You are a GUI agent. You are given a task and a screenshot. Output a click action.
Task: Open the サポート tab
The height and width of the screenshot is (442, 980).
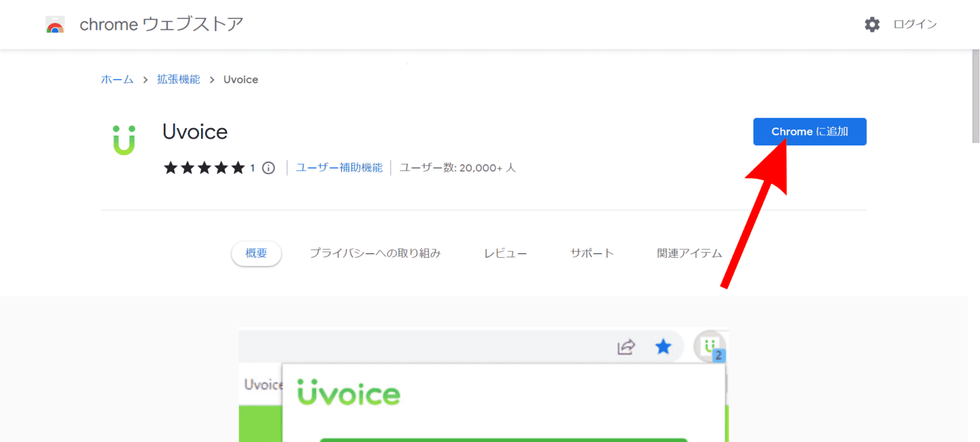[592, 253]
